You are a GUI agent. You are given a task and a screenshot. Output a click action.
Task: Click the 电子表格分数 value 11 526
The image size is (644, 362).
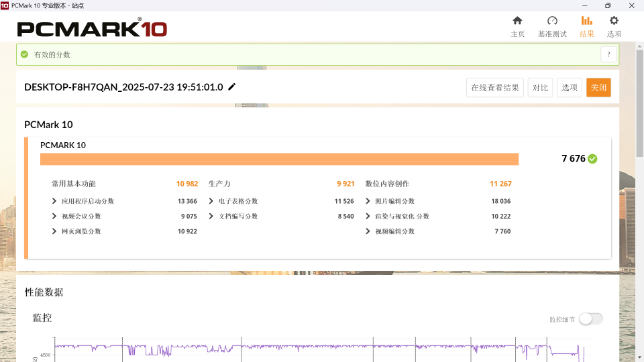click(344, 201)
